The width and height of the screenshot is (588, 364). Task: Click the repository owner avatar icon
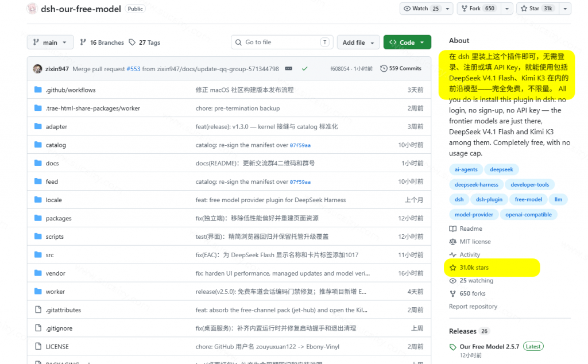tap(32, 9)
